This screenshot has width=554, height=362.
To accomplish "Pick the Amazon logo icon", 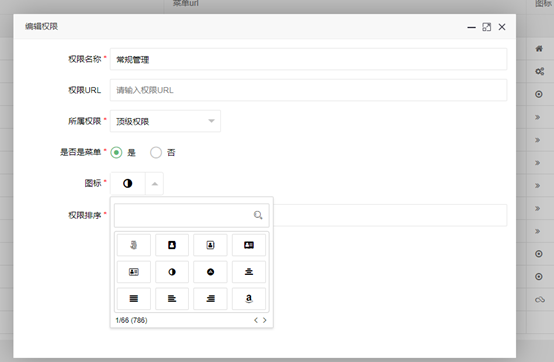I will (249, 298).
